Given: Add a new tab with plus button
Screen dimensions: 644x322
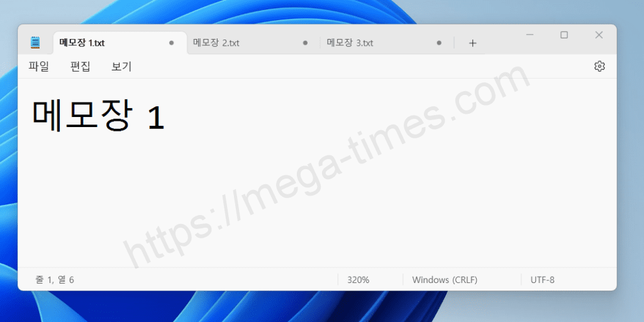Looking at the screenshot, I should pos(473,43).
